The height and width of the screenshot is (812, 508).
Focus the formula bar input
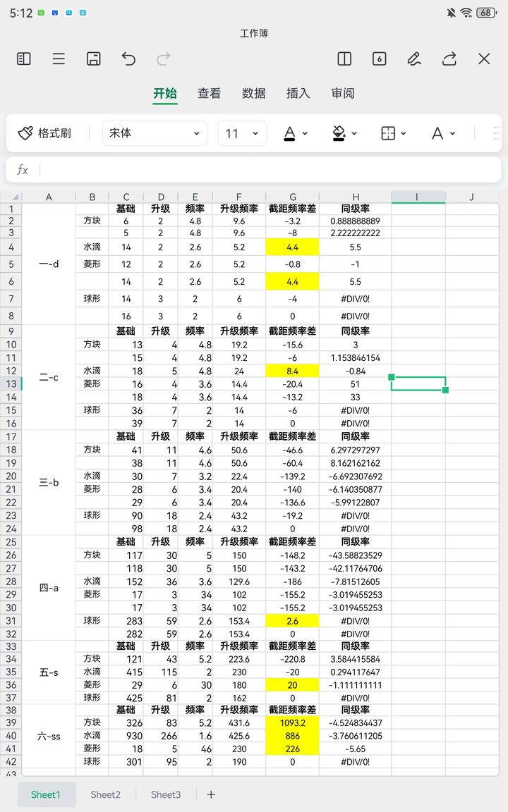pyautogui.click(x=270, y=170)
